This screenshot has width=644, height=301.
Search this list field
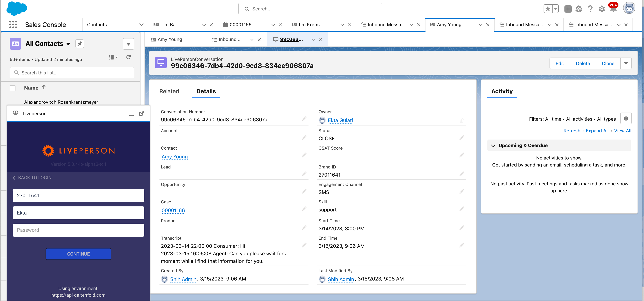(72, 73)
